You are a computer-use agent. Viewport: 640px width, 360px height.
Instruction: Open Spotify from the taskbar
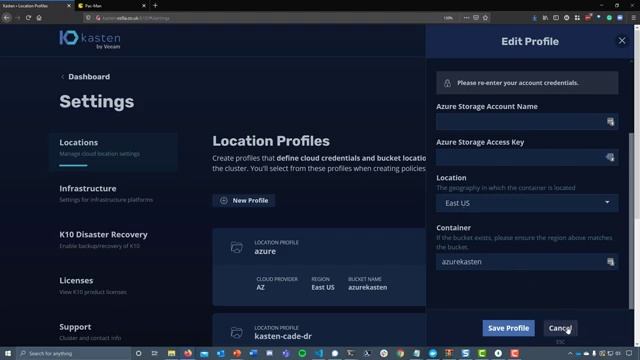coord(302,353)
